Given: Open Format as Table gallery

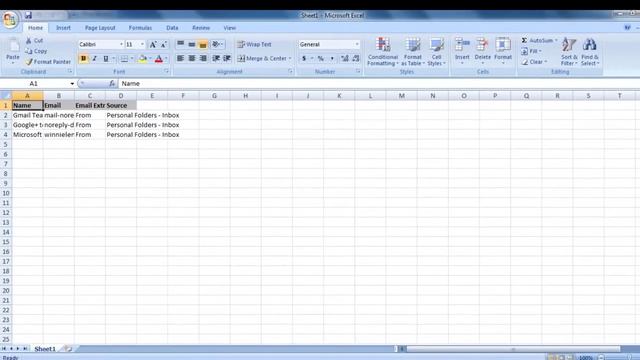Looking at the screenshot, I should (x=413, y=51).
